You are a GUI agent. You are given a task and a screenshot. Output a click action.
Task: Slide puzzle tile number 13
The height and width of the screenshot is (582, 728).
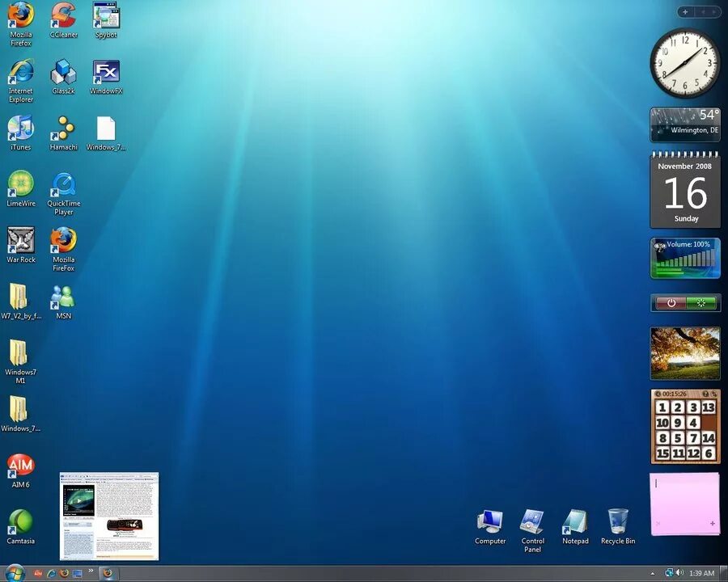[x=708, y=407]
